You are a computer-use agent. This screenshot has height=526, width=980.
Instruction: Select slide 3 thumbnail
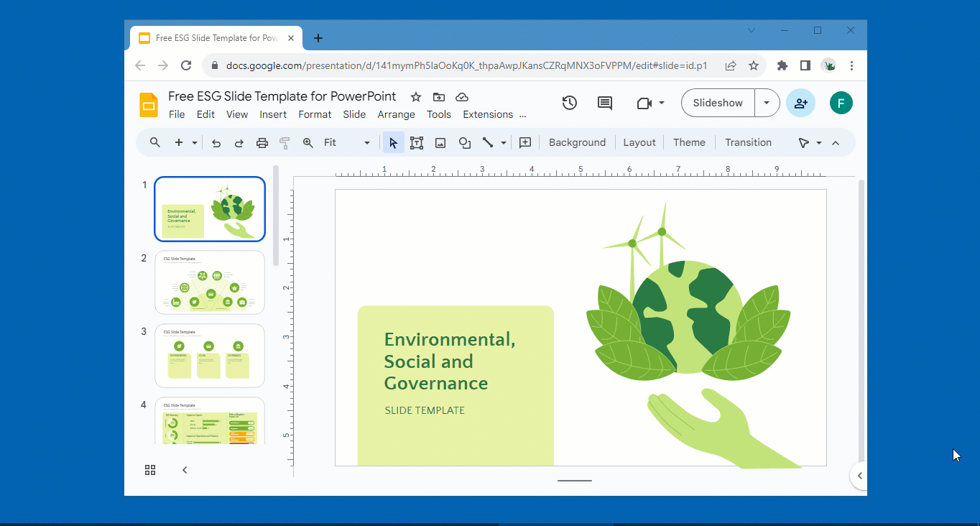point(209,355)
